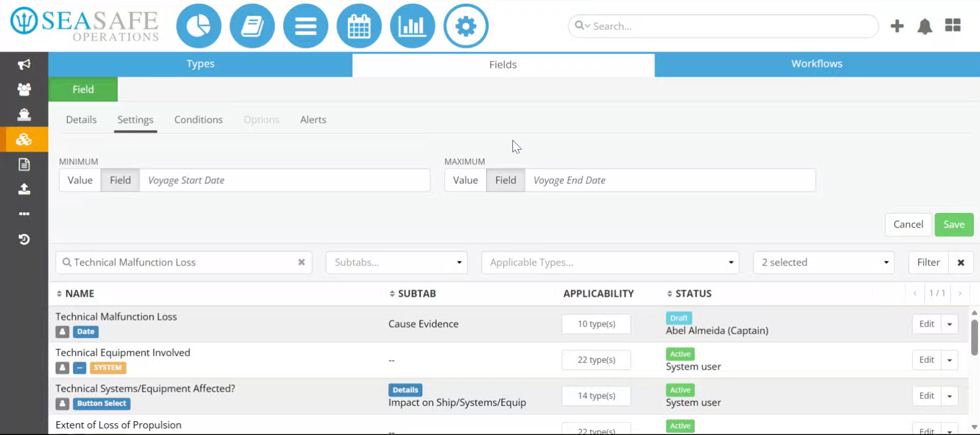Open the Subtabs dropdown

[x=397, y=262]
